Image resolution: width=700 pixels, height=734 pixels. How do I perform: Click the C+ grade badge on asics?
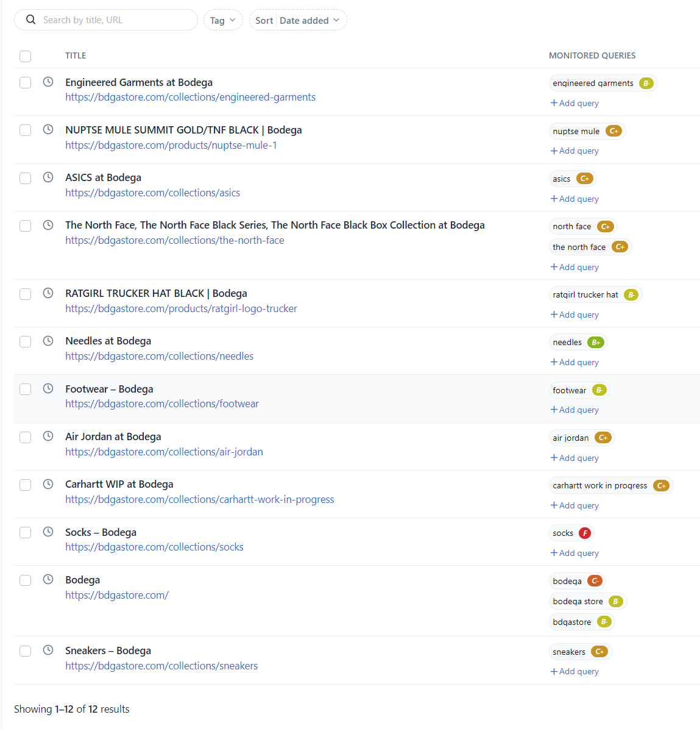pyautogui.click(x=585, y=179)
